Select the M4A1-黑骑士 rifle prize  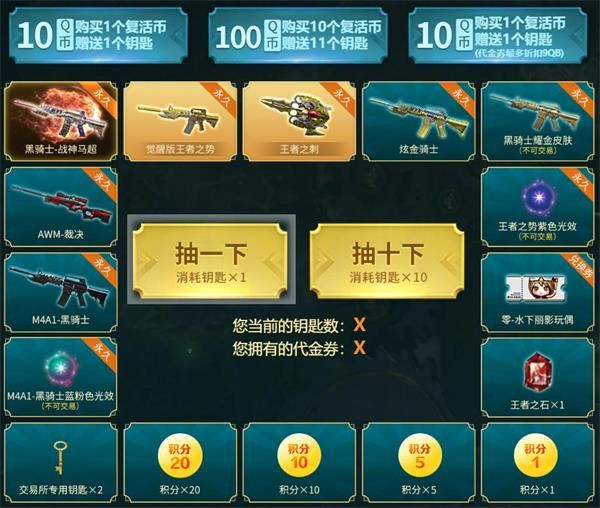pos(61,292)
